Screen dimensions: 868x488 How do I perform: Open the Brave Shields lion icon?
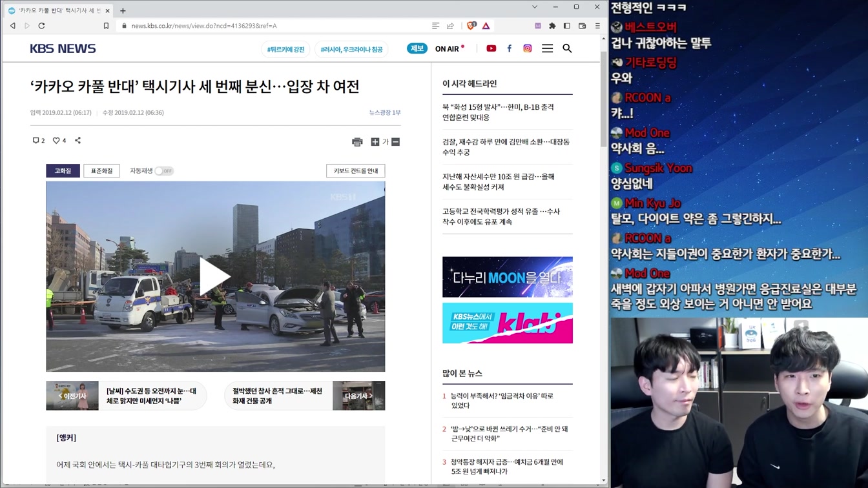471,26
